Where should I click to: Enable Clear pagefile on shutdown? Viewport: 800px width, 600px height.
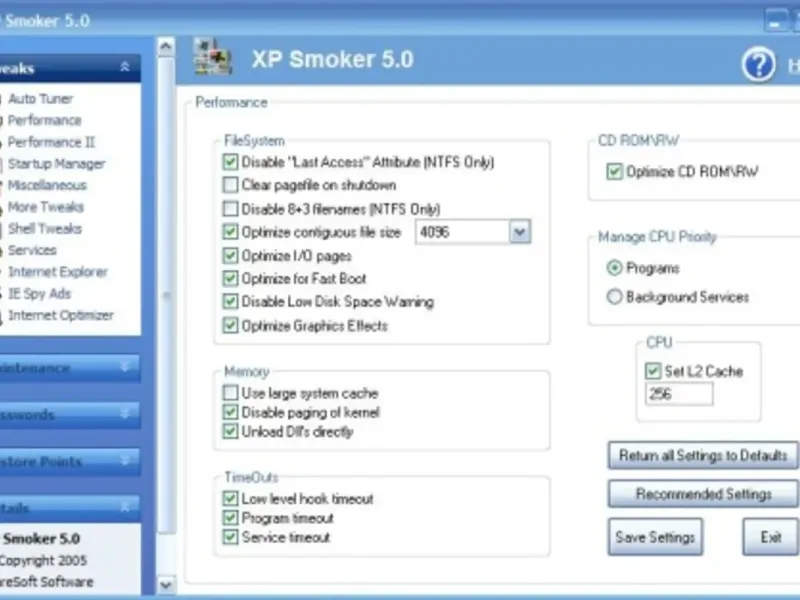230,185
